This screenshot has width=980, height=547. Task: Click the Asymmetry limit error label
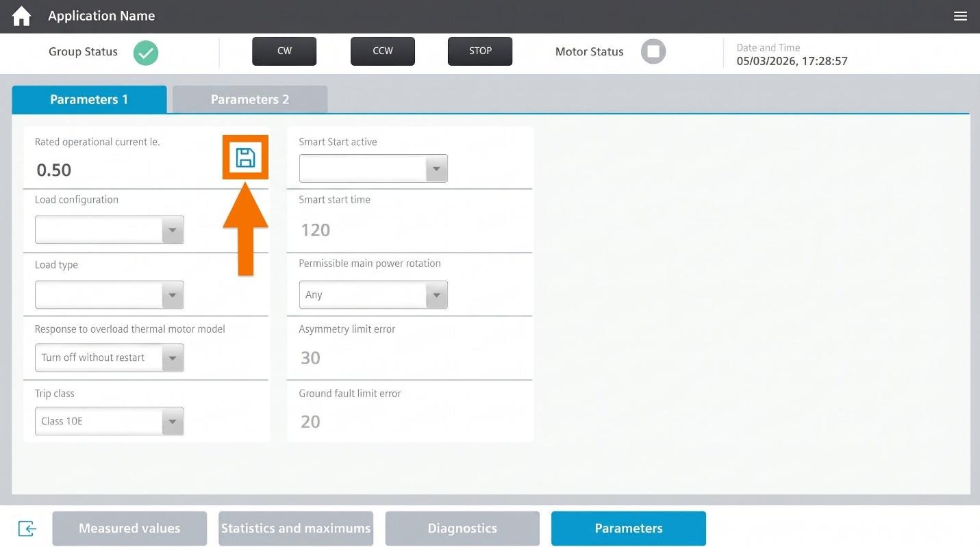click(x=347, y=329)
